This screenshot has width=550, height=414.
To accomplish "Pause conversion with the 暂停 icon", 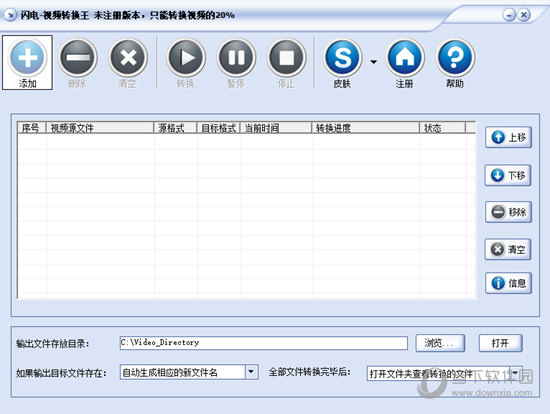I will coord(236,58).
